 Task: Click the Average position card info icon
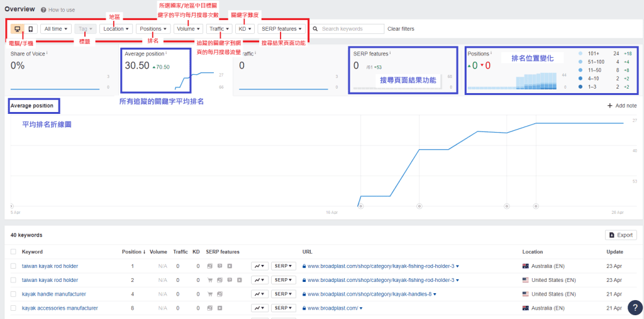click(166, 53)
